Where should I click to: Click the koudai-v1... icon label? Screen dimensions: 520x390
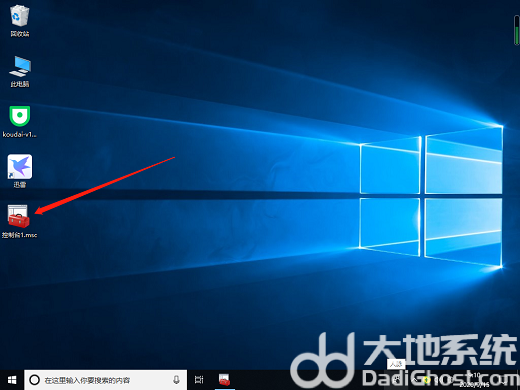(x=20, y=135)
